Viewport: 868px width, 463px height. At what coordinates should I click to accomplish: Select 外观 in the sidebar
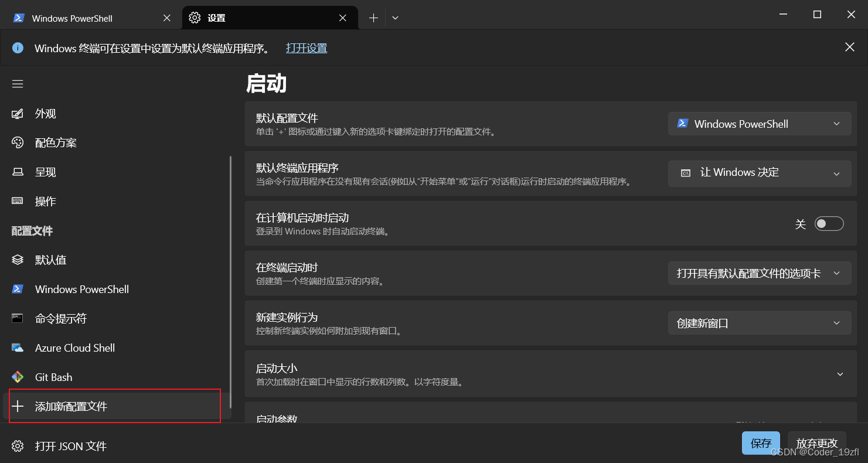[117, 114]
